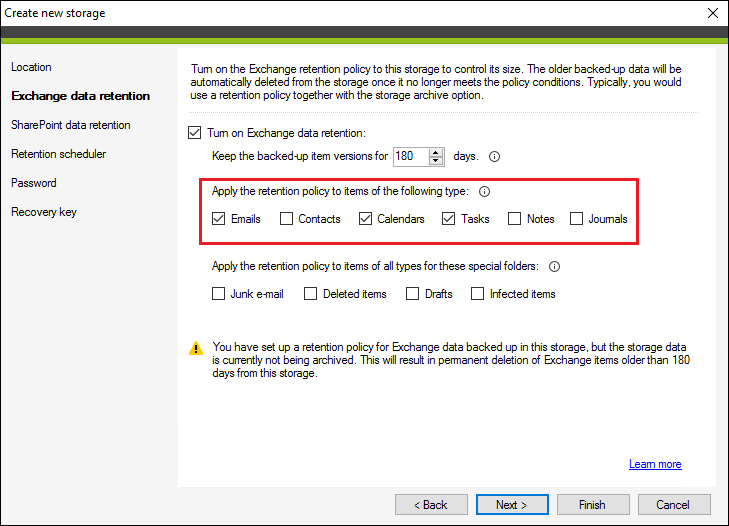The width and height of the screenshot is (729, 526).
Task: Go to SharePoint data retention step
Action: 71,125
